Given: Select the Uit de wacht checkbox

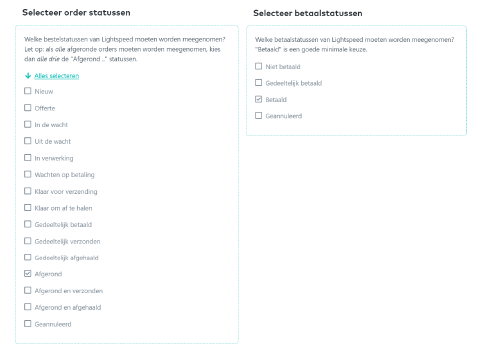Looking at the screenshot, I should 28,141.
